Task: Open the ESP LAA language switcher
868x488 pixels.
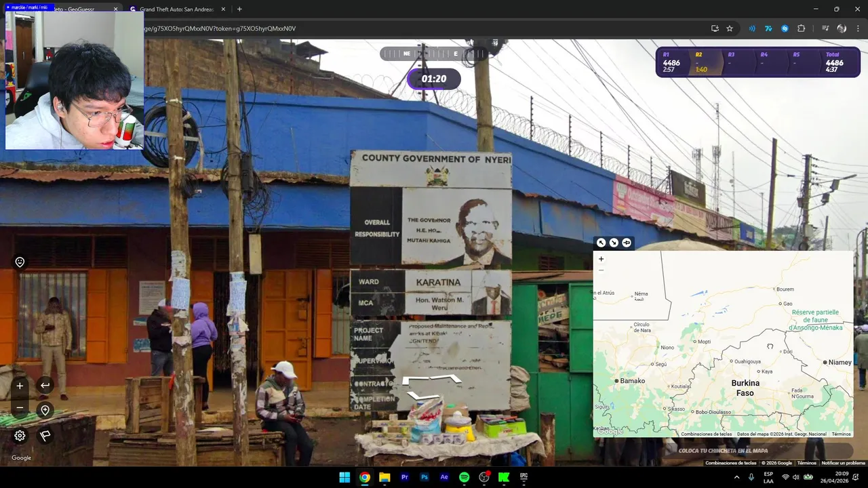Action: [x=768, y=477]
